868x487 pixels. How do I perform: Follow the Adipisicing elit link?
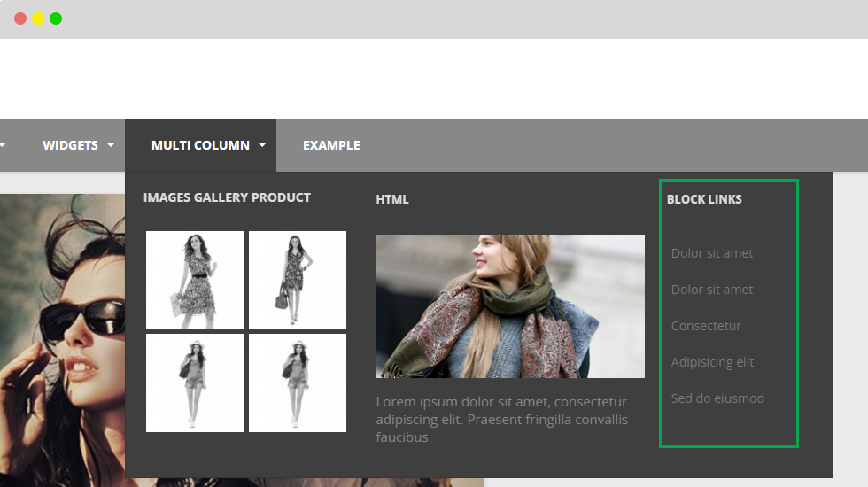tap(712, 362)
